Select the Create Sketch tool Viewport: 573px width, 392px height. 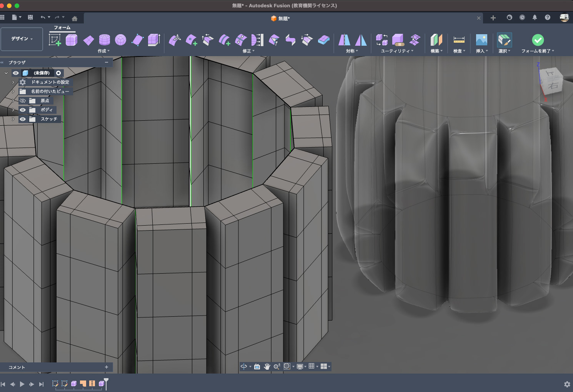(x=55, y=40)
